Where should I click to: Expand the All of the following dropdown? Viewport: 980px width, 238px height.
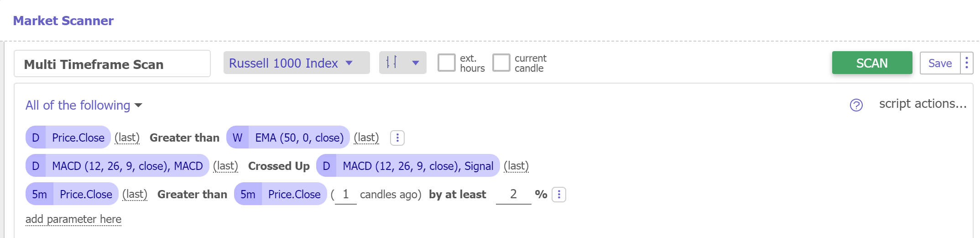84,106
